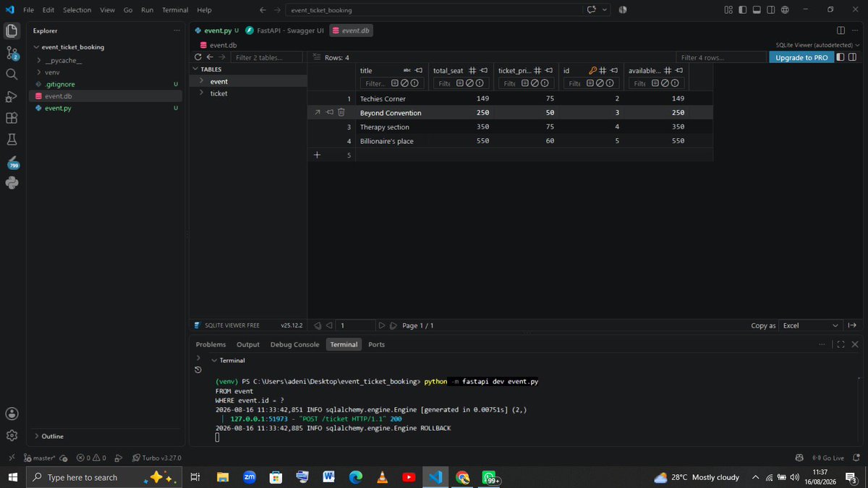Open the Testing flask view
This screenshot has height=488, width=868.
point(12,140)
